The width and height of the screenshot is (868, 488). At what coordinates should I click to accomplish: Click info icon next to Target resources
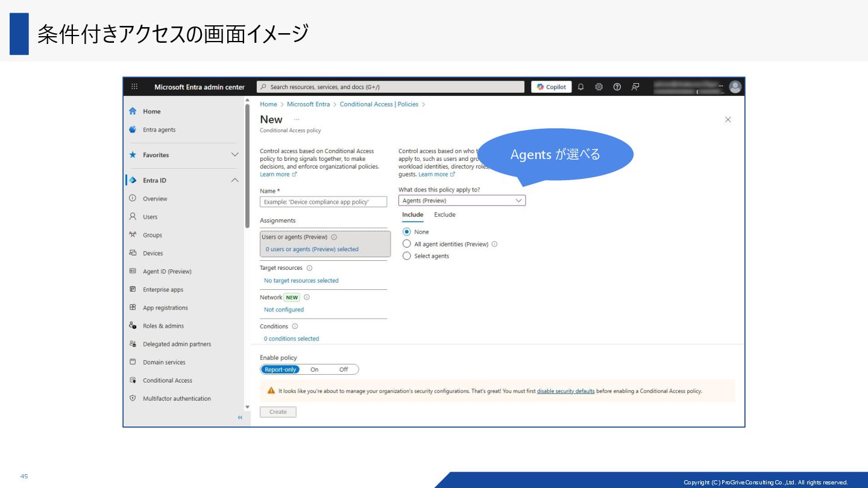[x=309, y=268]
